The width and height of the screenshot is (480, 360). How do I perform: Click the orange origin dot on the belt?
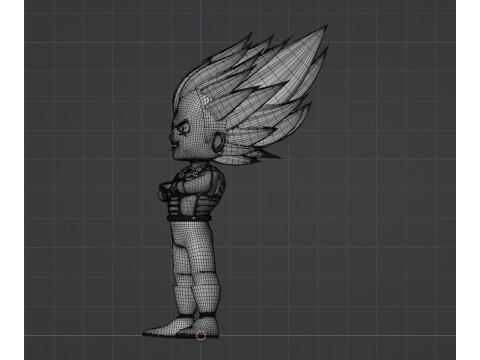(194, 218)
